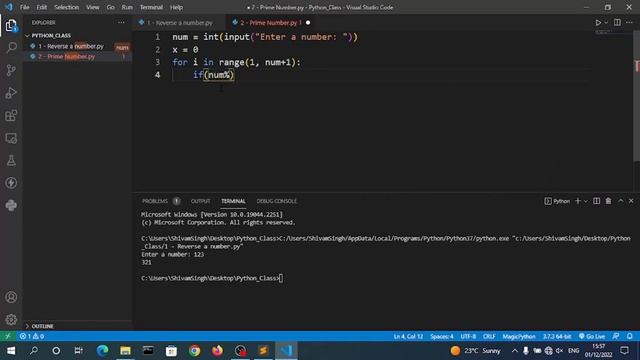Screen dimensions: 640x360
Task: Open the Run and Debug view
Action: click(x=11, y=93)
